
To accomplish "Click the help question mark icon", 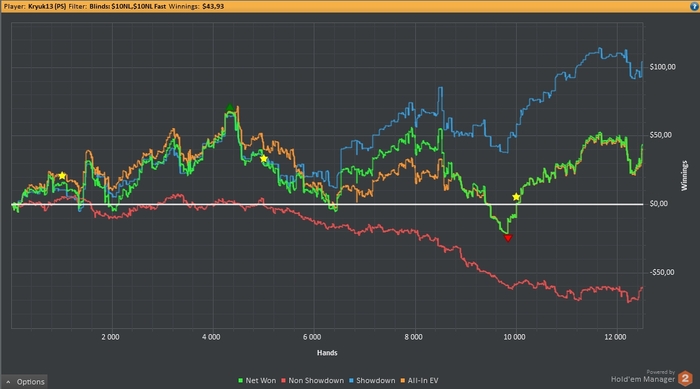I will pos(694,6).
